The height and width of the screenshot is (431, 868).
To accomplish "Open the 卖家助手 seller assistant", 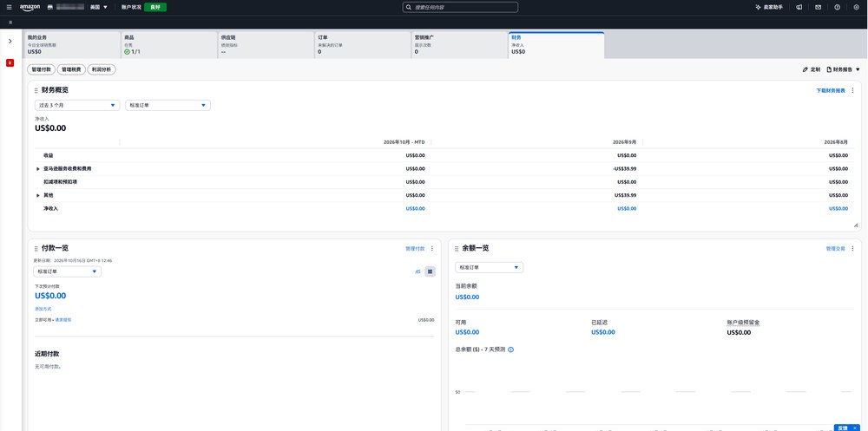I will 769,7.
